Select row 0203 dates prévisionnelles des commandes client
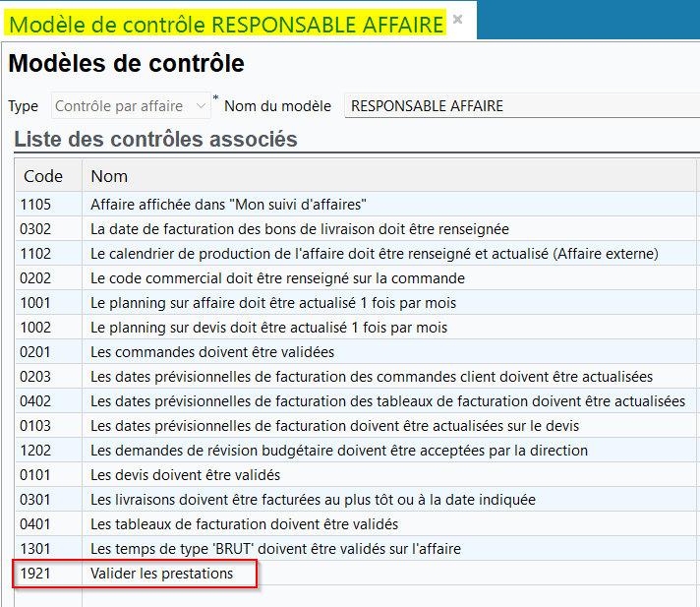Screen dimensions: 700x607 tap(356, 377)
